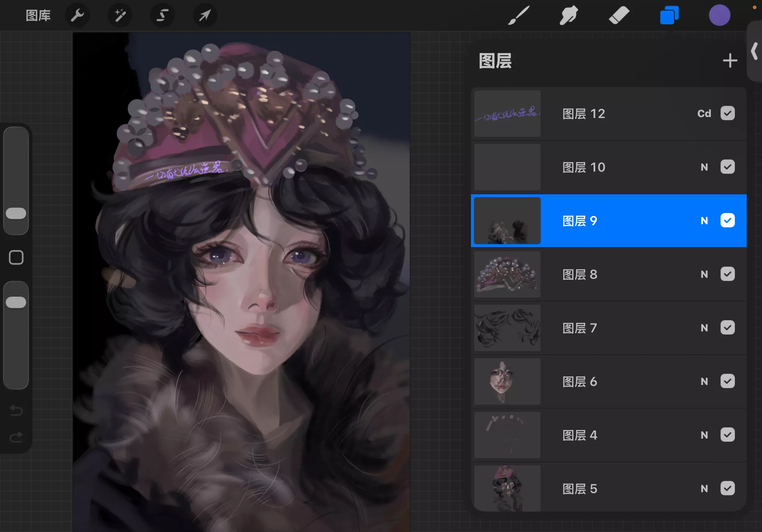Expand N blend options for 图层 10
The image size is (762, 532).
click(704, 167)
